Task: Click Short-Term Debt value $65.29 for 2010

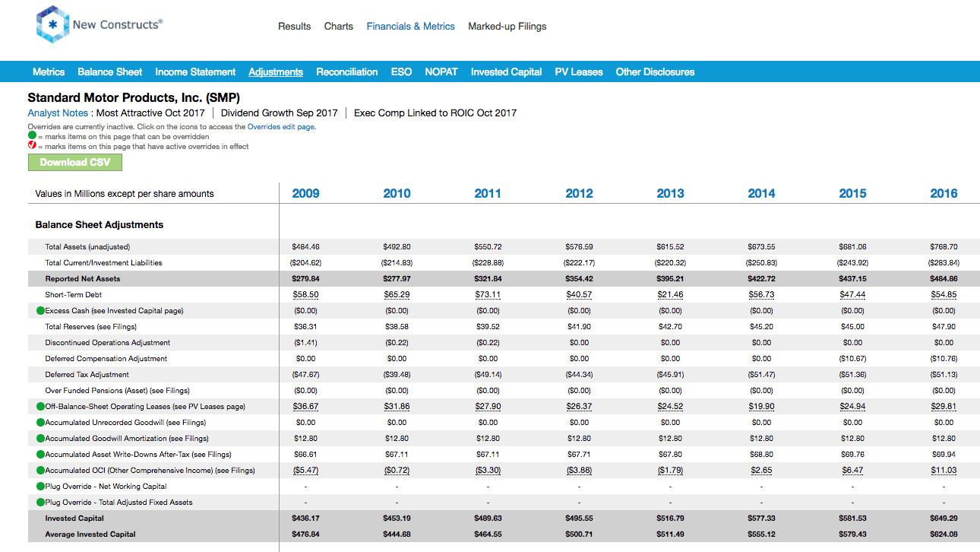Action: [x=397, y=294]
